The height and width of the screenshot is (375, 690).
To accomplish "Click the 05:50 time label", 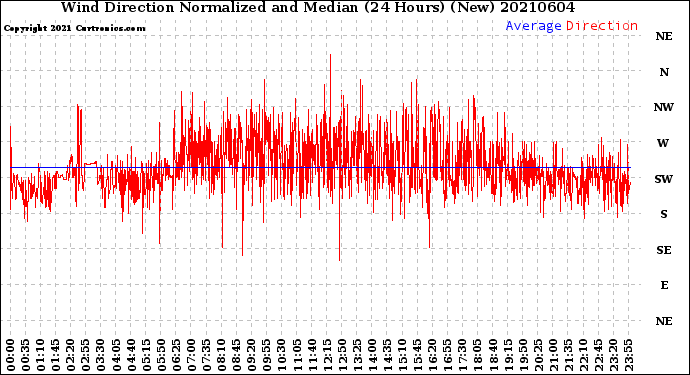I will [x=161, y=355].
